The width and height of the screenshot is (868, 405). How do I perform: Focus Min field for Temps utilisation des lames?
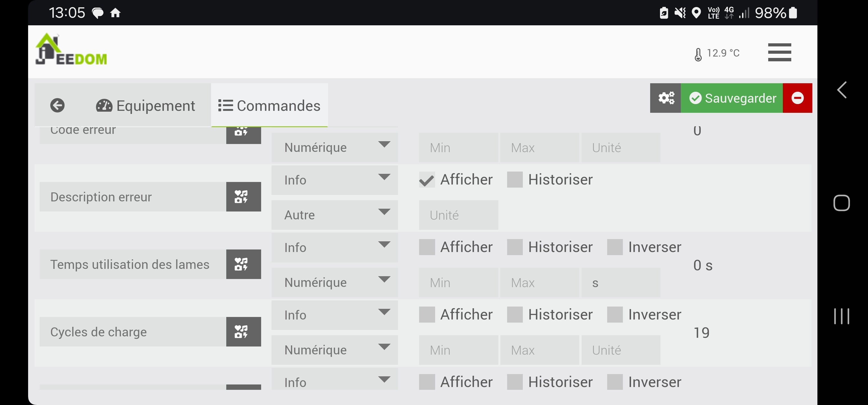(x=458, y=282)
